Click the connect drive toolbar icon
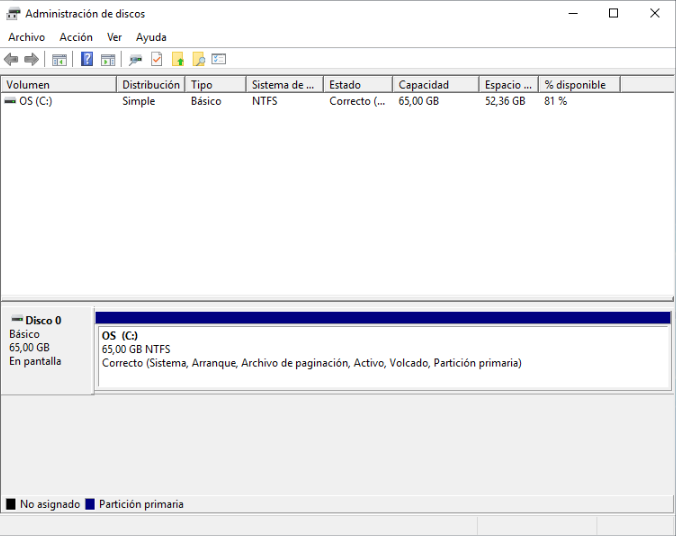Viewport: 676px width, 536px height. [x=135, y=60]
